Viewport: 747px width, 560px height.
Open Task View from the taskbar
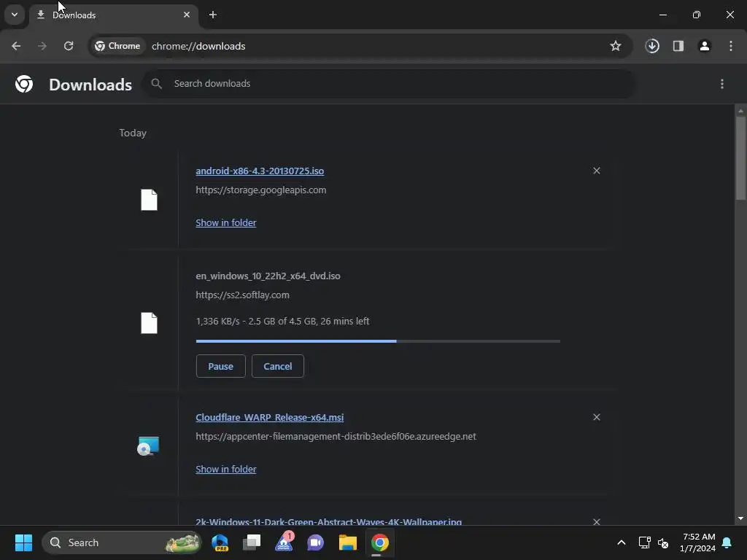pos(252,542)
